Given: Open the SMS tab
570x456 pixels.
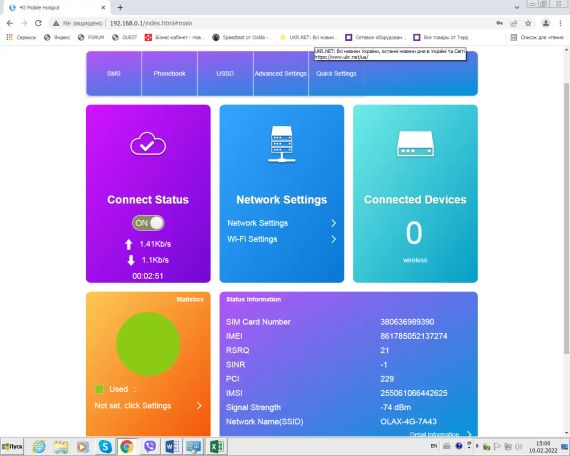Looking at the screenshot, I should 113,73.
